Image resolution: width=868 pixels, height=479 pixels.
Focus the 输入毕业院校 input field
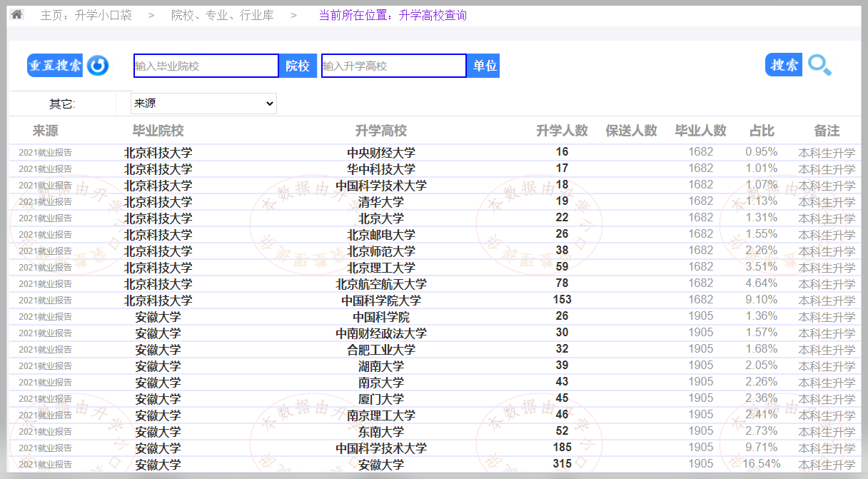[x=206, y=66]
